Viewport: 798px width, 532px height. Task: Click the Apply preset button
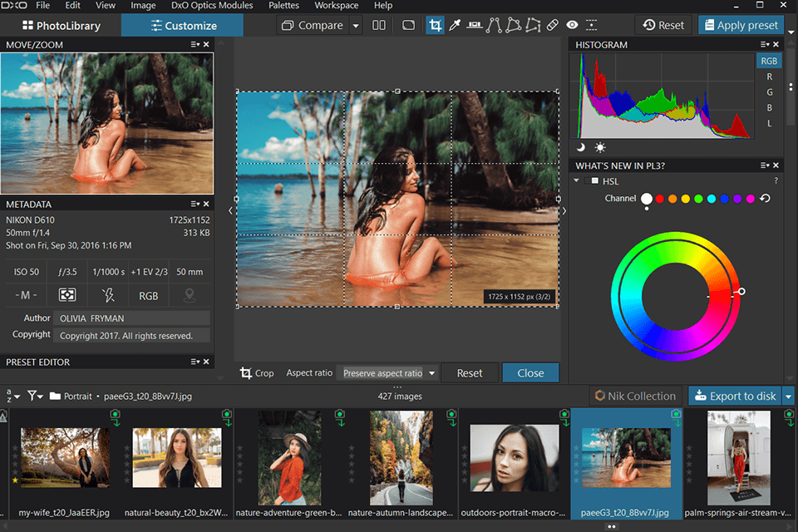(x=741, y=26)
